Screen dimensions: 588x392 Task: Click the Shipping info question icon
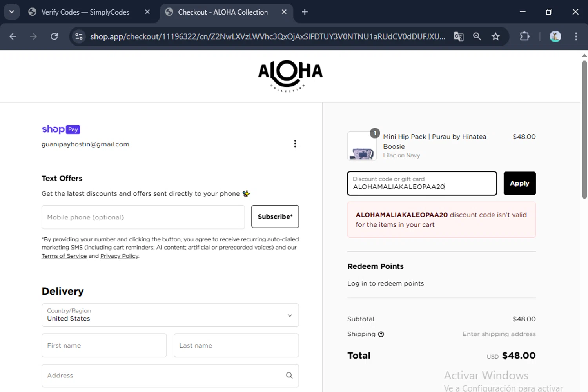click(x=381, y=334)
